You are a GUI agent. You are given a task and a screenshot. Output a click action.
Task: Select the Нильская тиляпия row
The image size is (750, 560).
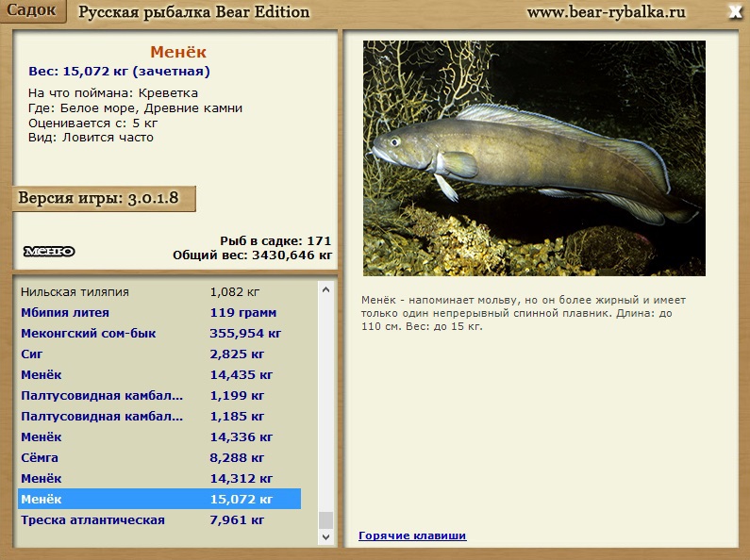click(x=159, y=292)
